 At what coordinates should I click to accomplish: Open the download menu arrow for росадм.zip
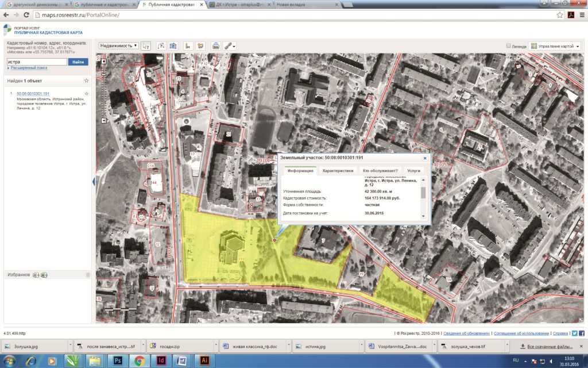[216, 346]
